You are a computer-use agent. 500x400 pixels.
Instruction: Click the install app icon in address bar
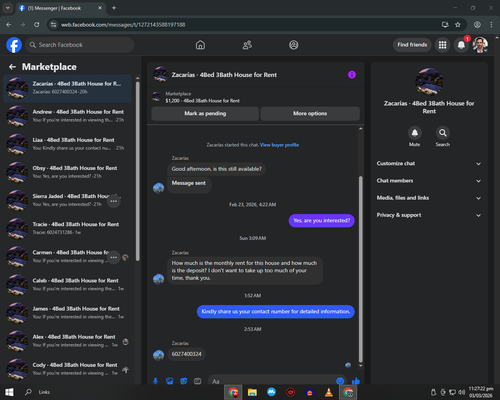coord(445,25)
